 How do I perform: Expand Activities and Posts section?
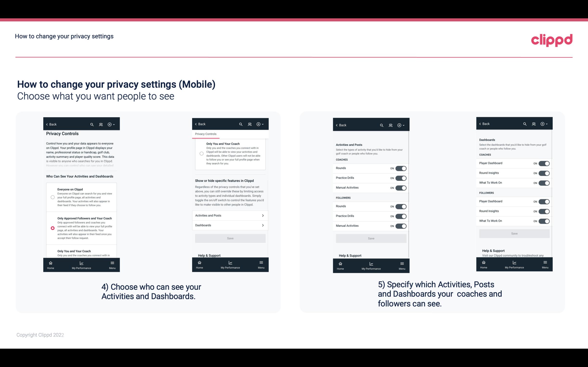[x=230, y=215]
